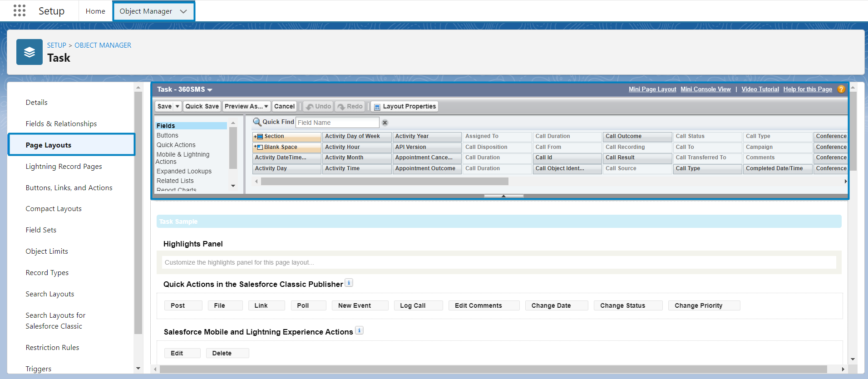Click the Quick Find magnifier icon
868x379 pixels.
click(257, 122)
